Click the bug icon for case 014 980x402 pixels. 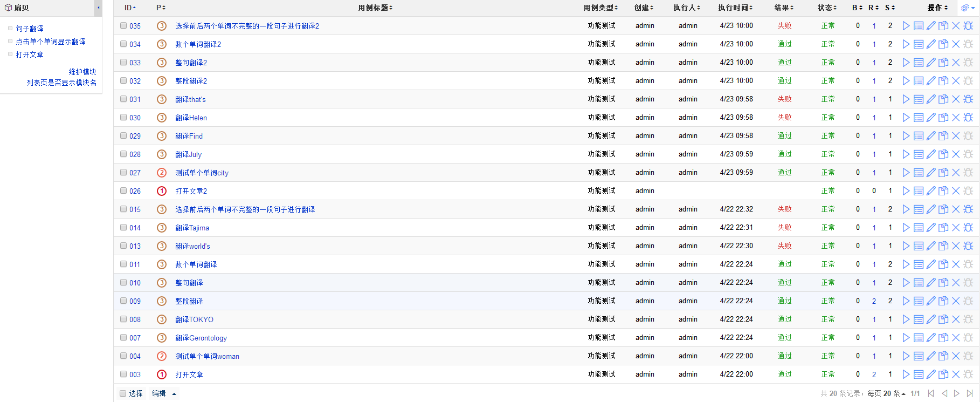[968, 228]
